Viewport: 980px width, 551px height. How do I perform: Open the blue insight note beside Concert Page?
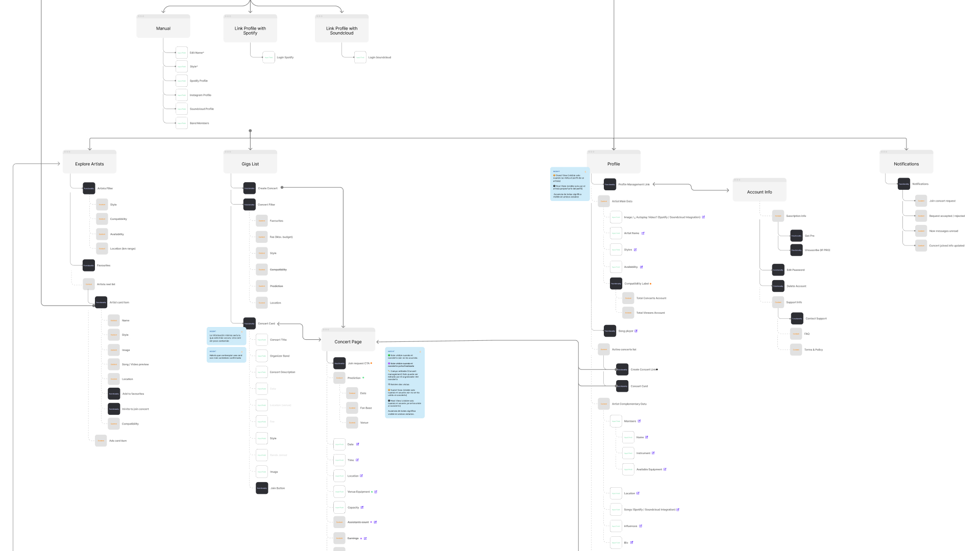click(x=404, y=383)
